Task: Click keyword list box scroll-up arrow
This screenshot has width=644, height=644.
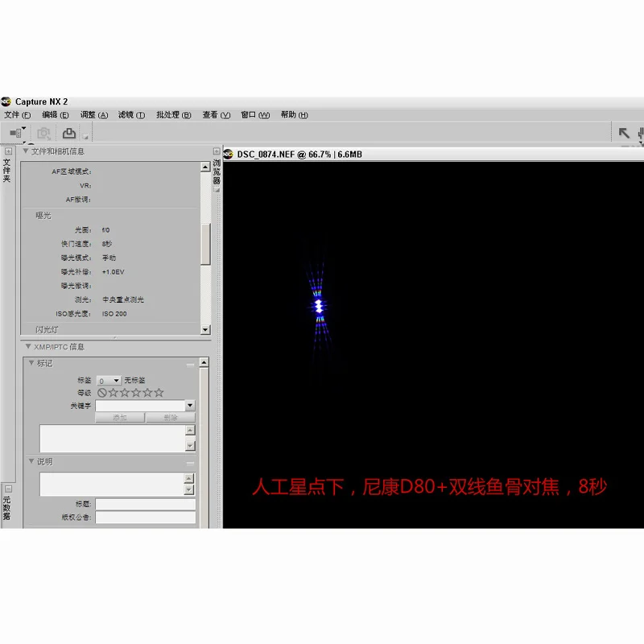Action: click(x=190, y=430)
